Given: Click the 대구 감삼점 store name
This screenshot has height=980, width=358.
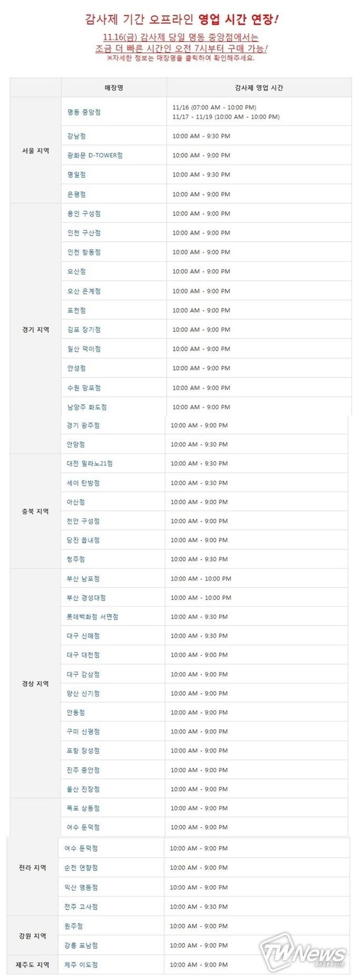Looking at the screenshot, I should pyautogui.click(x=83, y=674).
